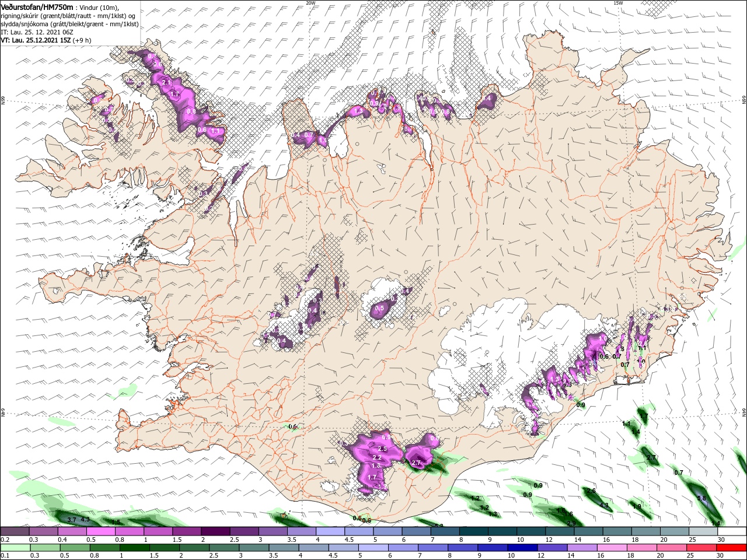Click the valid time line 'VT: Lau. 25.12.2021 15Z'
The width and height of the screenshot is (747, 560).
point(36,40)
